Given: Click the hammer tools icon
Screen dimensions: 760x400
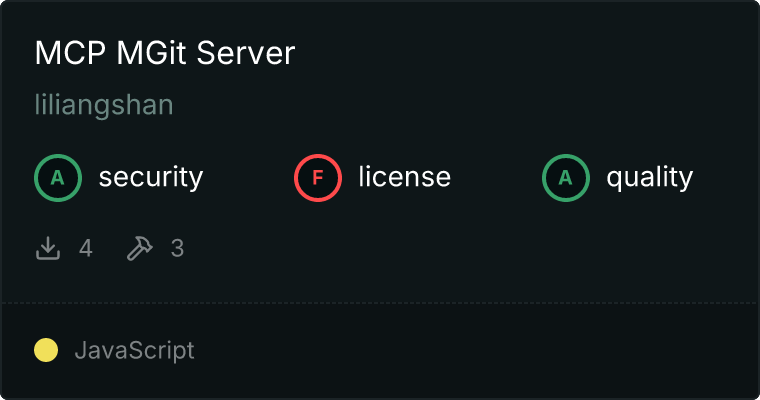Looking at the screenshot, I should pos(139,248).
